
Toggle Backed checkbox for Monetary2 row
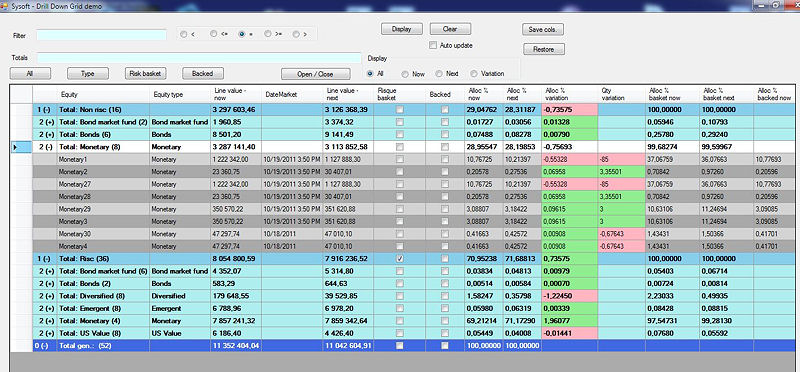coord(445,172)
